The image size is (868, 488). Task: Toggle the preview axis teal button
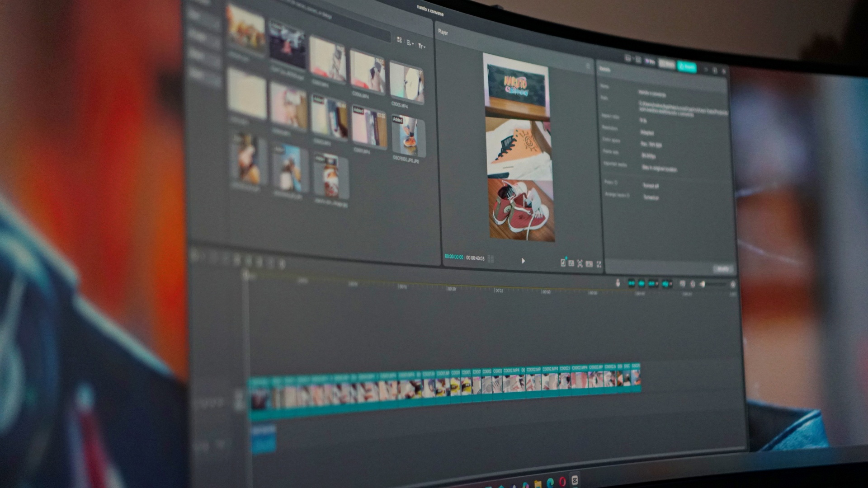click(651, 284)
